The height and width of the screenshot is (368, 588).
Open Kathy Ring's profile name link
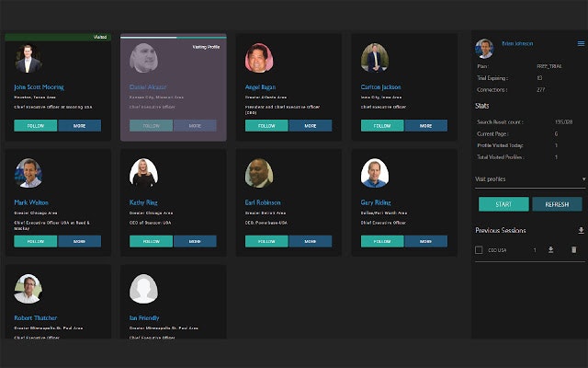point(143,202)
